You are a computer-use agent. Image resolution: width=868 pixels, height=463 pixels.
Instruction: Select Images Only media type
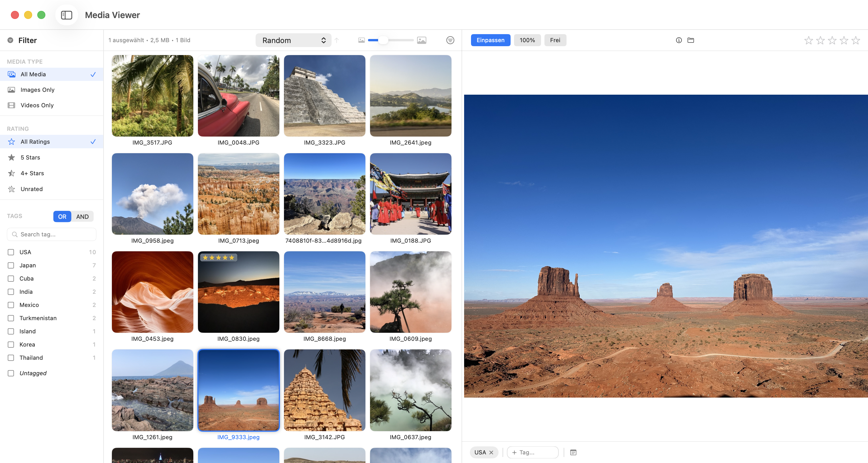tap(37, 90)
